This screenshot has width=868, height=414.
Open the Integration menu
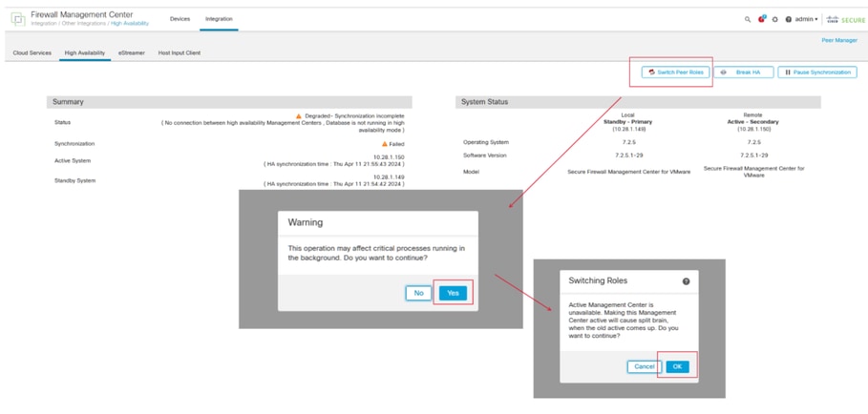220,19
